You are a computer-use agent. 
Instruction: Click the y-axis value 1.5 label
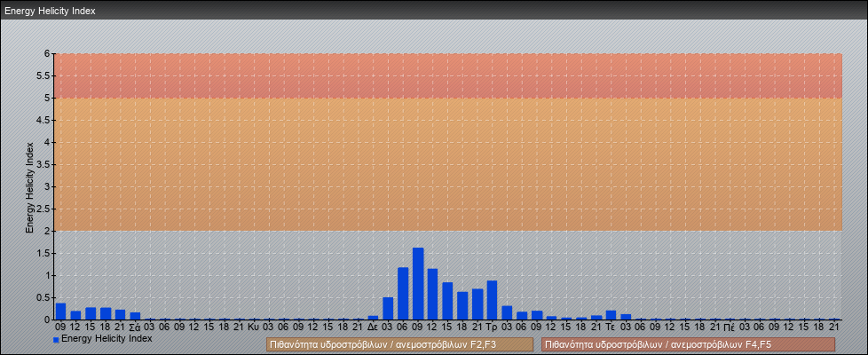click(43, 253)
